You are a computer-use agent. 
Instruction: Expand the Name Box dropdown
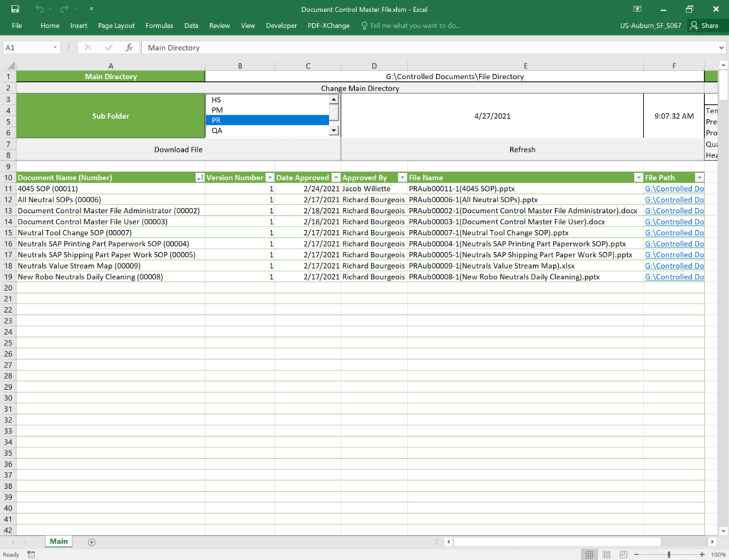point(56,48)
